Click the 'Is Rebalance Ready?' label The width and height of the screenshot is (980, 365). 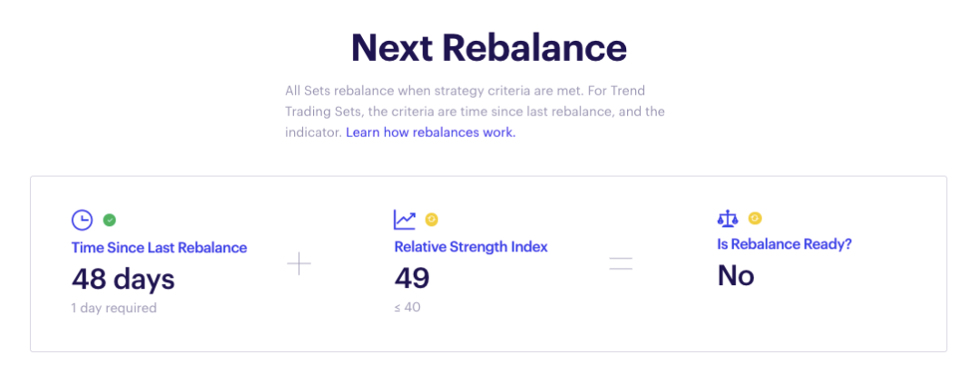(x=785, y=244)
